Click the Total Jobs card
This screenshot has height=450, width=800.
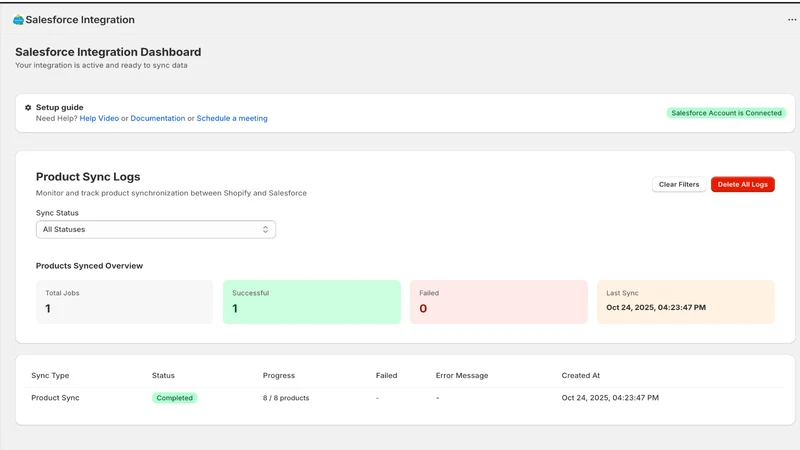[x=124, y=302]
